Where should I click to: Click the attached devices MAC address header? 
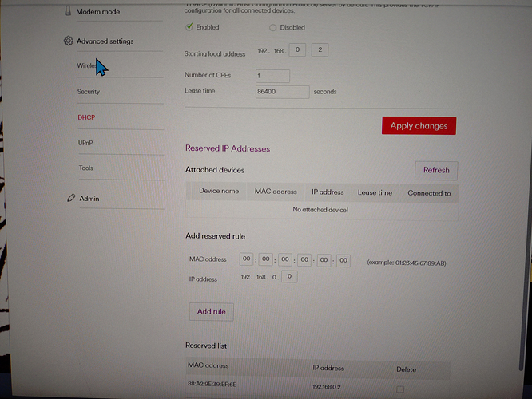coord(276,192)
